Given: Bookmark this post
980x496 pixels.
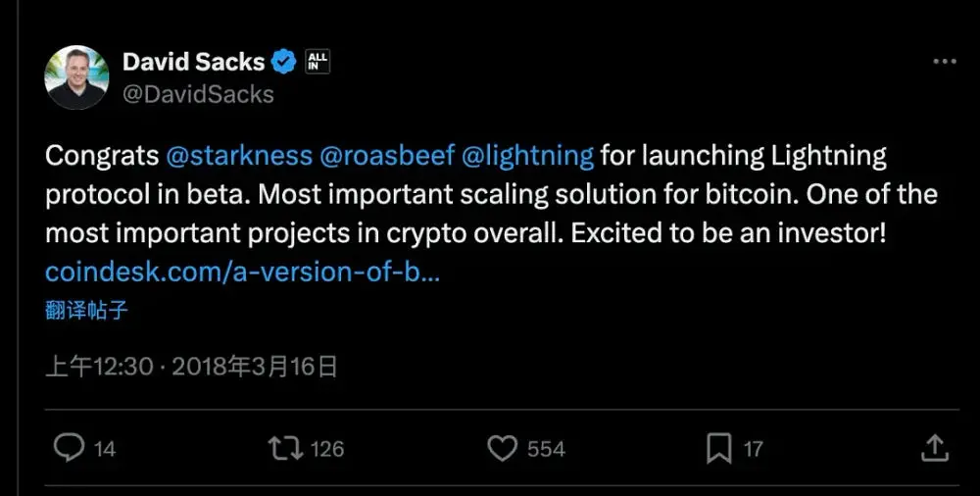Looking at the screenshot, I should click(719, 448).
